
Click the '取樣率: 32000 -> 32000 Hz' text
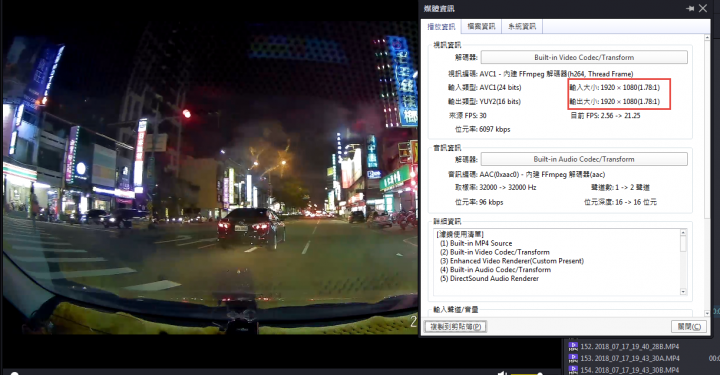point(495,187)
